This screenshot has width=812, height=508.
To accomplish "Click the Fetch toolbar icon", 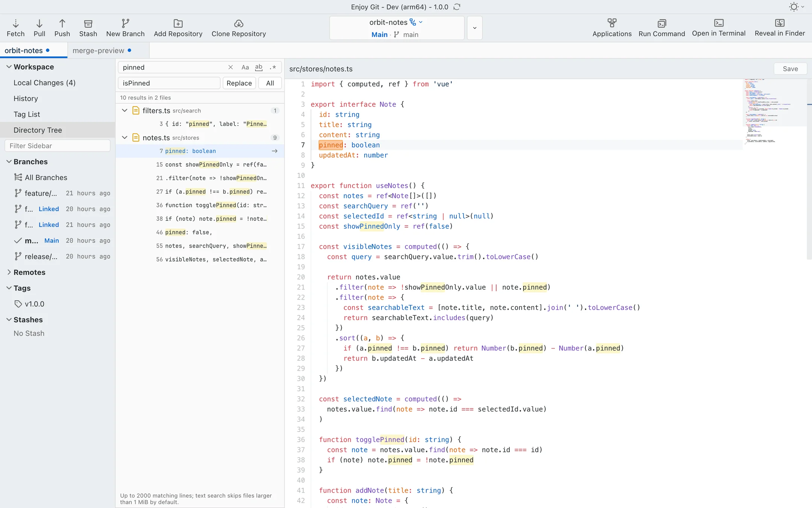I will [15, 24].
